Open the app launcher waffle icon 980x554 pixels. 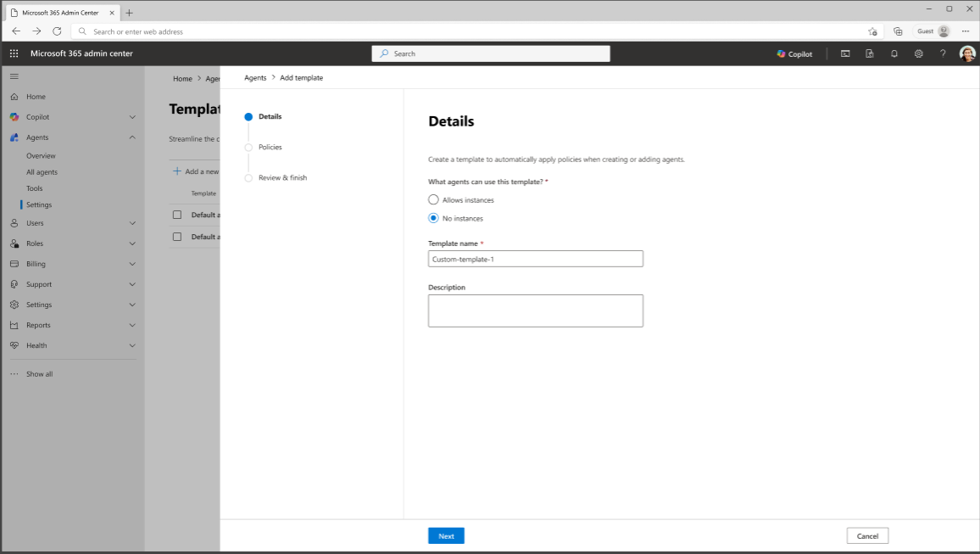point(14,53)
